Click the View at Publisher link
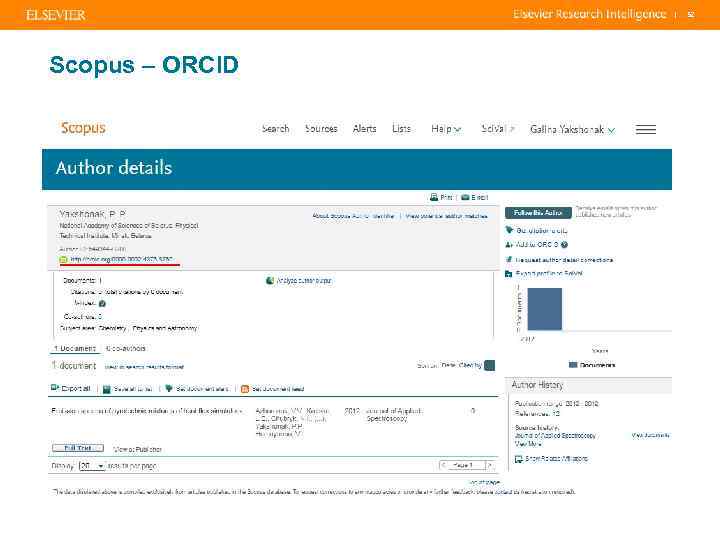The image size is (720, 540). coord(137,449)
